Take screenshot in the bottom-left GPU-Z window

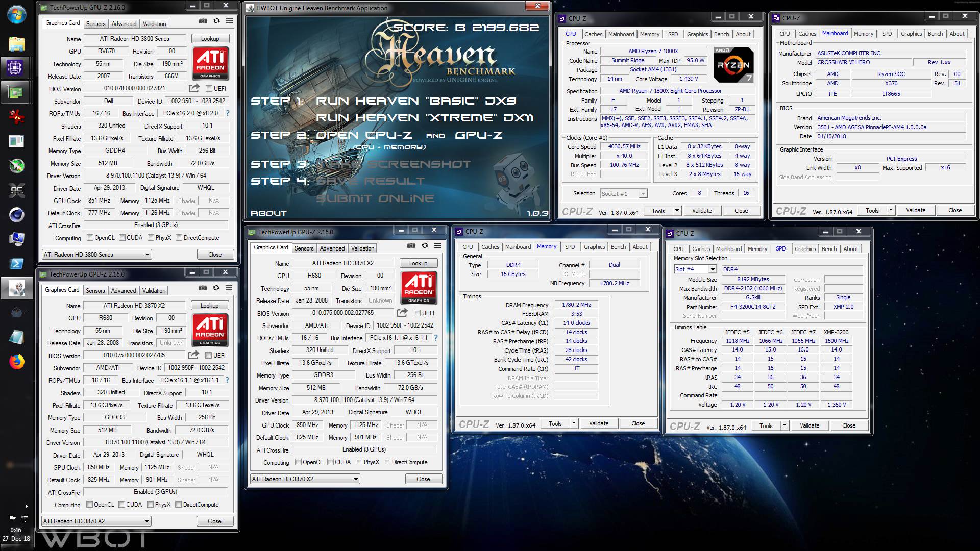click(203, 288)
